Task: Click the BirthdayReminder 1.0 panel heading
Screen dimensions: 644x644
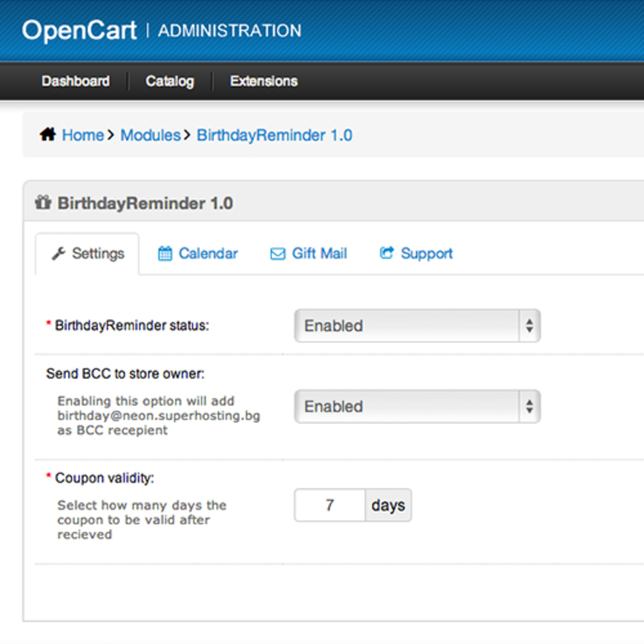Action: (x=145, y=203)
